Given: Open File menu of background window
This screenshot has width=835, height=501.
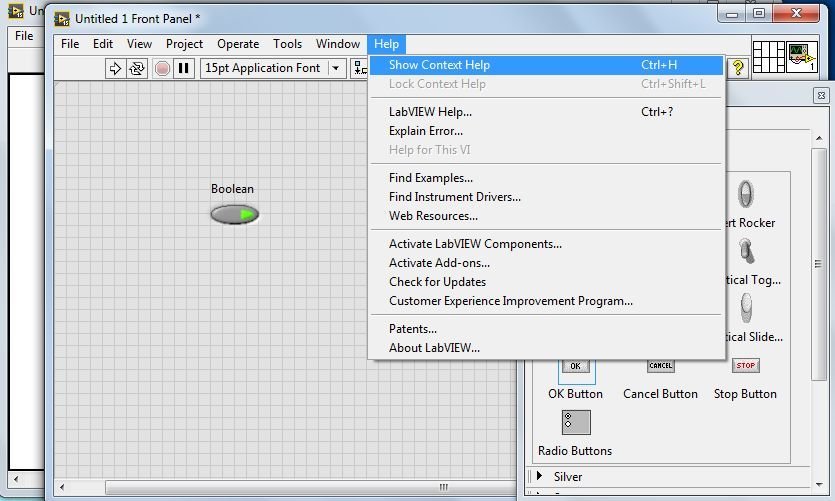Looking at the screenshot, I should click(24, 36).
